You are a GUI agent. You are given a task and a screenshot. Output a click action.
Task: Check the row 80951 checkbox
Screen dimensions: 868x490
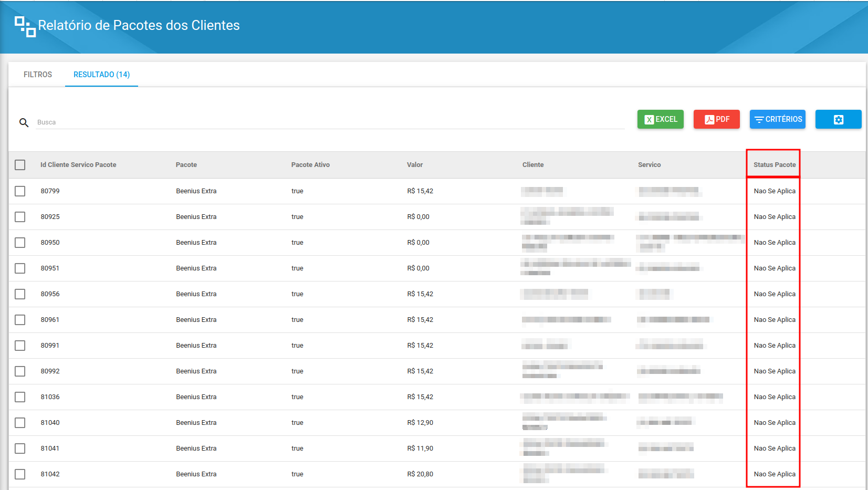click(x=20, y=268)
